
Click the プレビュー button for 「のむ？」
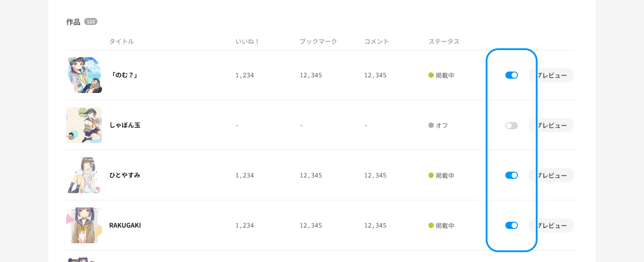point(555,75)
